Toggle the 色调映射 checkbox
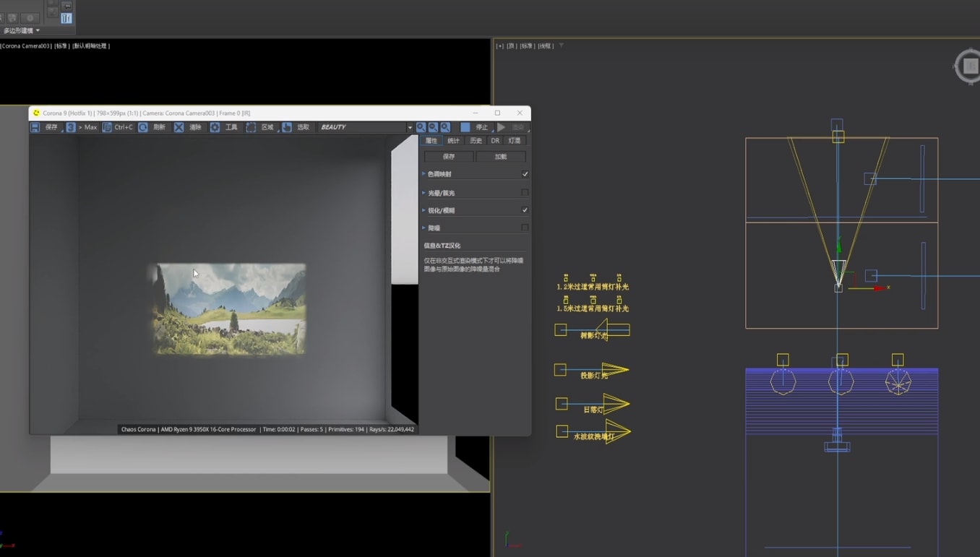Image resolution: width=980 pixels, height=557 pixels. pos(525,174)
